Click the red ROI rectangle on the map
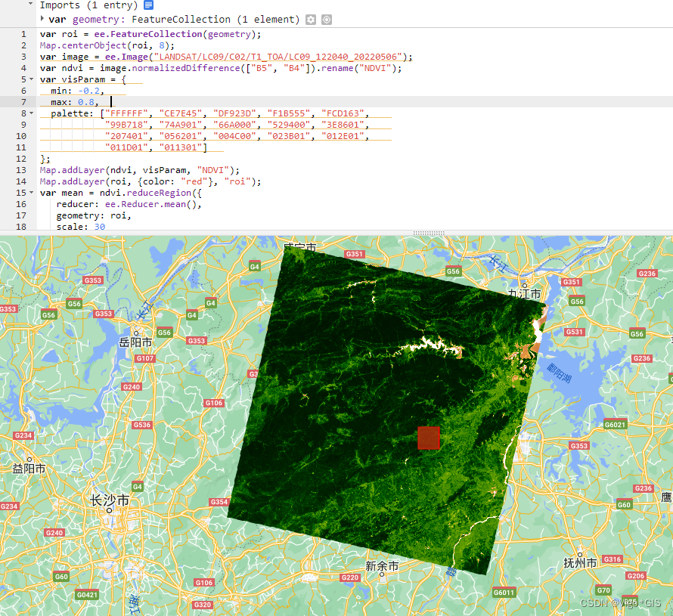673x616 pixels. (x=429, y=438)
